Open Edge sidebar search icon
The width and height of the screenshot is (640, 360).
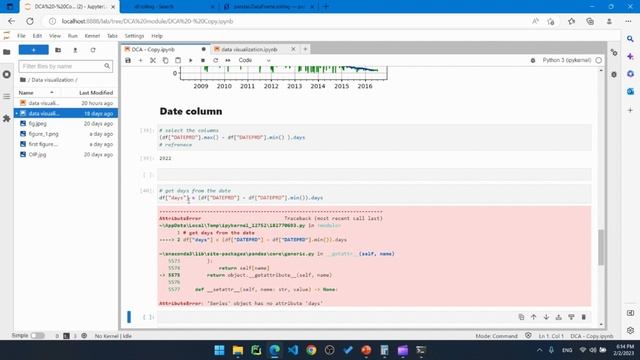pos(630,39)
